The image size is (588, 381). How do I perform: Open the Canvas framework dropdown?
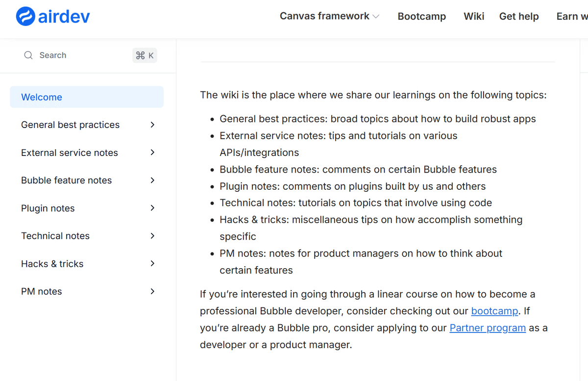point(329,16)
